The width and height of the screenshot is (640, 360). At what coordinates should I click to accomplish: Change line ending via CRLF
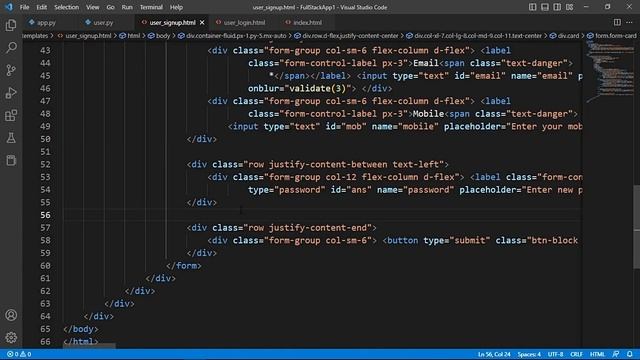[576, 354]
